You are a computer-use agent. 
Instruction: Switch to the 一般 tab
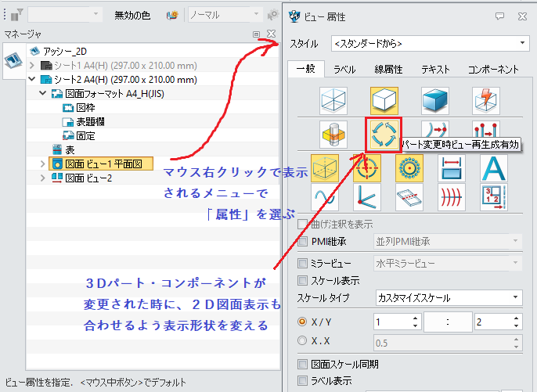(305, 69)
